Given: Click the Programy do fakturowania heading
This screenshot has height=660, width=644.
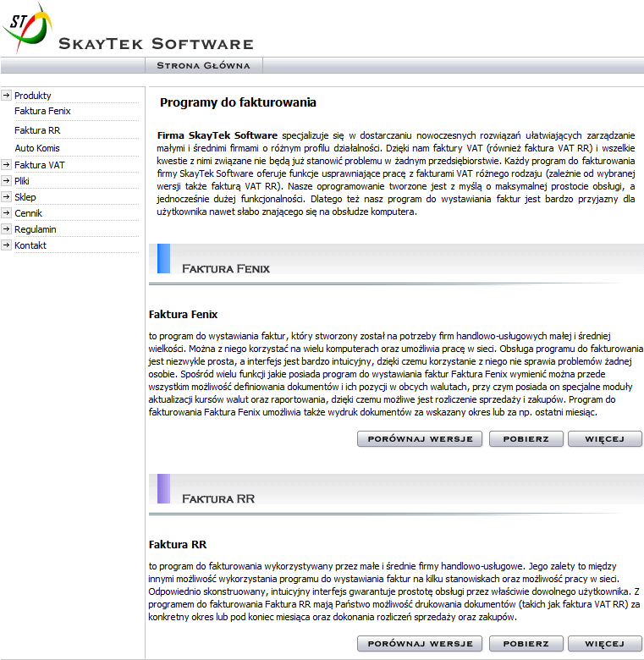Looking at the screenshot, I should [238, 102].
